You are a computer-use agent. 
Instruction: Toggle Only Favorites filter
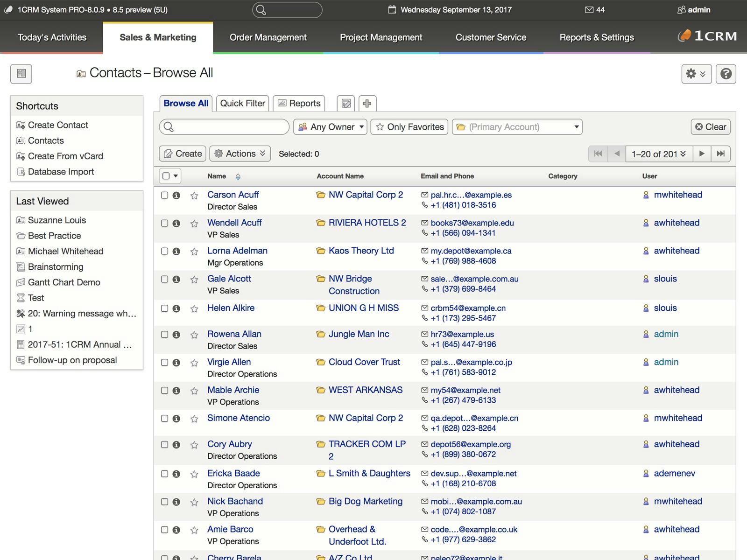(409, 127)
